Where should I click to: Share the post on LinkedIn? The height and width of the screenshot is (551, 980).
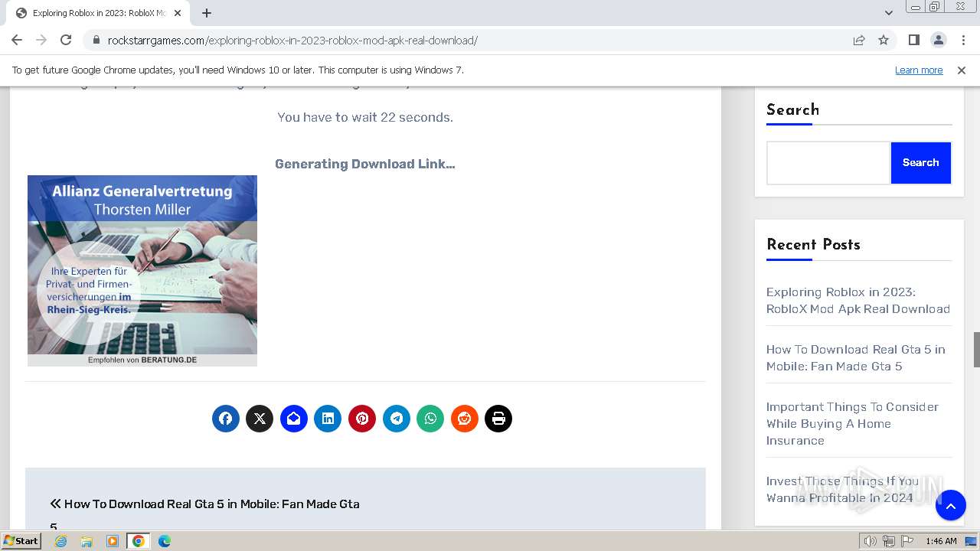pos(328,419)
